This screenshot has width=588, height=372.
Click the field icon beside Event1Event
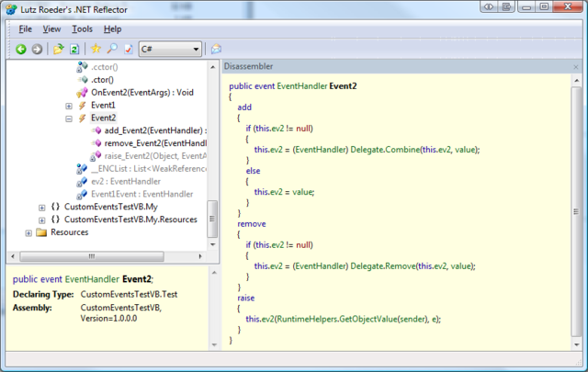tap(82, 195)
